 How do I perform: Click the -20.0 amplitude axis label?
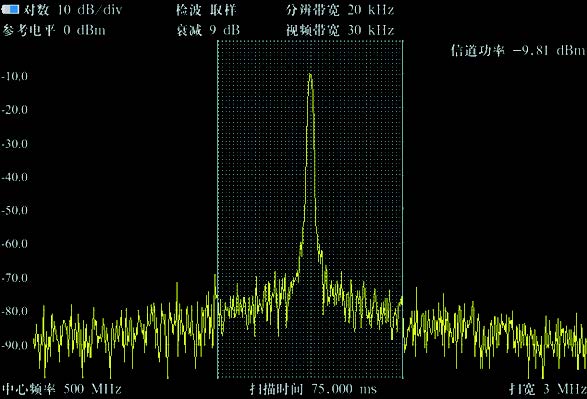point(15,110)
